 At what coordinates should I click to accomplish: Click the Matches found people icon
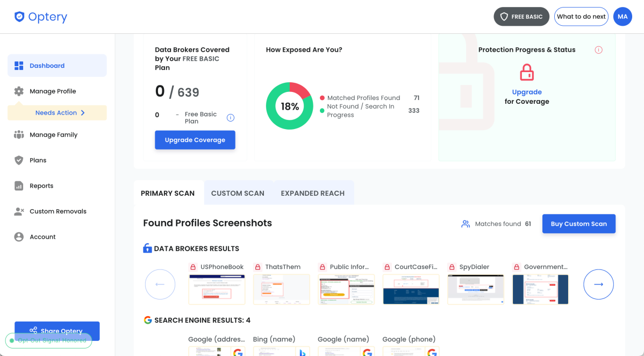coord(466,224)
